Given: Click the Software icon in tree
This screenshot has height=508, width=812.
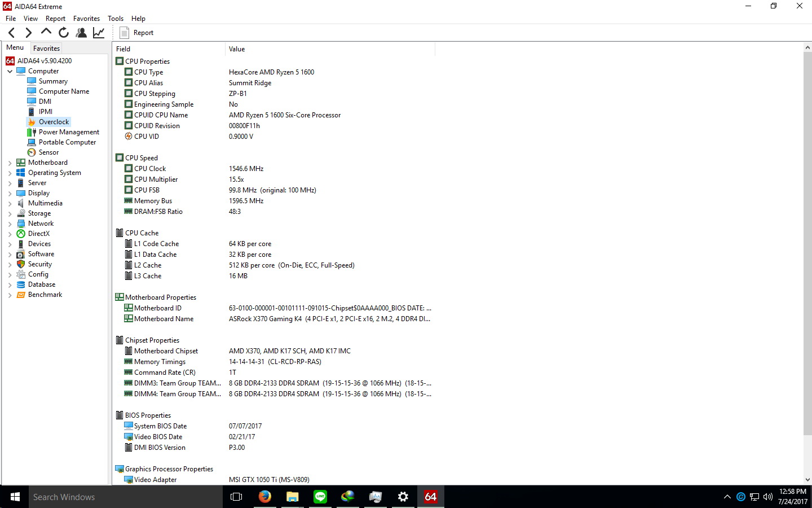Looking at the screenshot, I should (x=21, y=254).
